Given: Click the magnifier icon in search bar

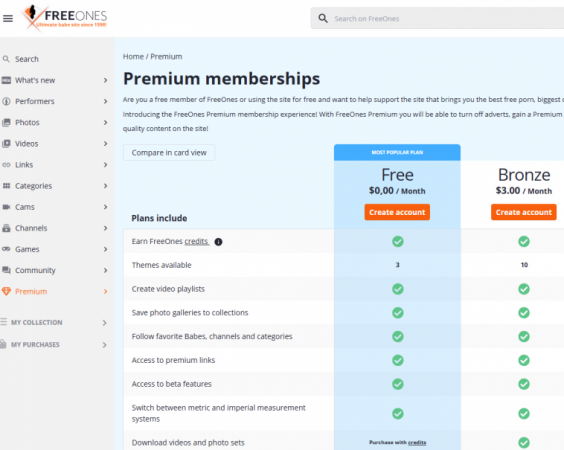Looking at the screenshot, I should point(323,18).
